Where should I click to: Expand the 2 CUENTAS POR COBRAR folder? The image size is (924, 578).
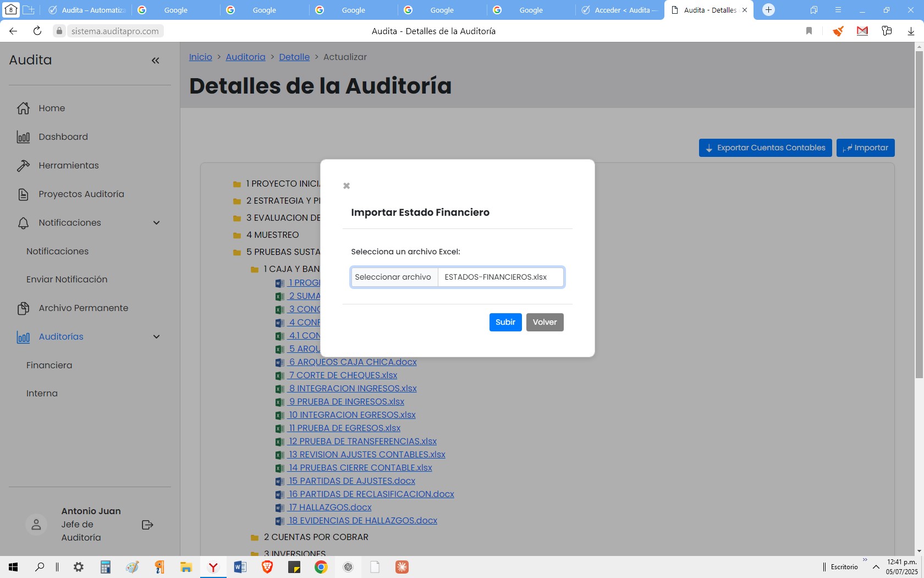(x=316, y=537)
